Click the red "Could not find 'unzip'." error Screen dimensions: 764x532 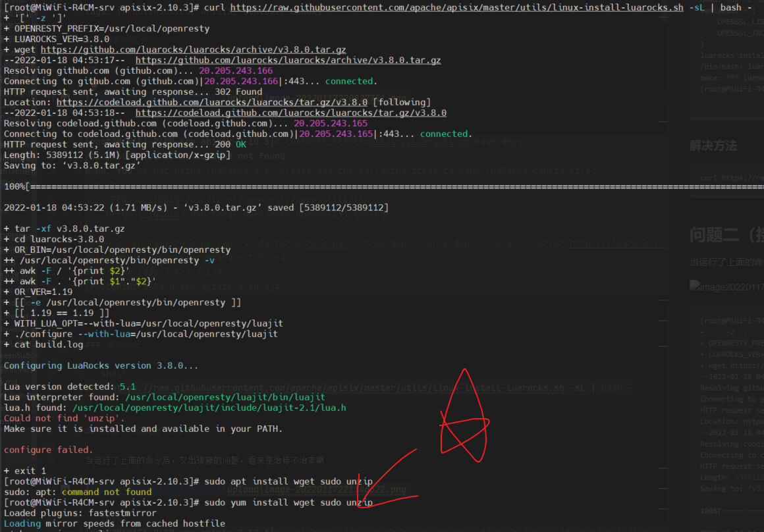pyautogui.click(x=65, y=418)
